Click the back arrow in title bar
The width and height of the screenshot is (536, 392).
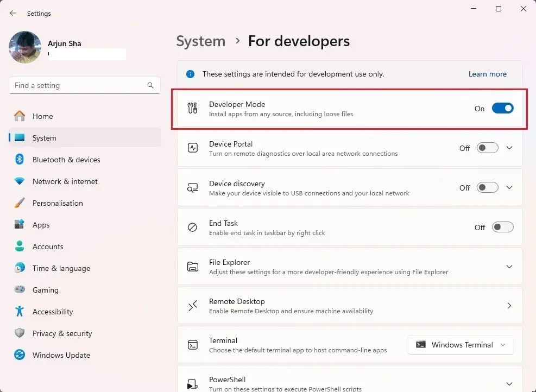pyautogui.click(x=13, y=13)
